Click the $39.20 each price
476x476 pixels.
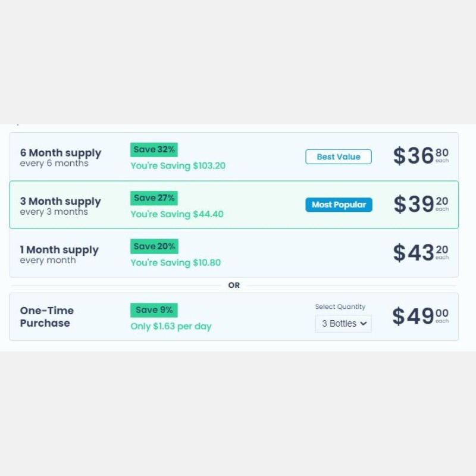click(x=421, y=204)
